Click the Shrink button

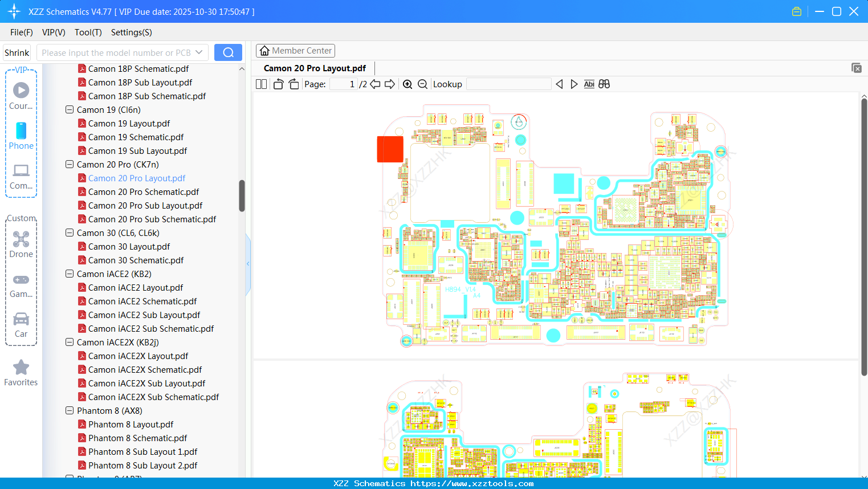(x=17, y=52)
